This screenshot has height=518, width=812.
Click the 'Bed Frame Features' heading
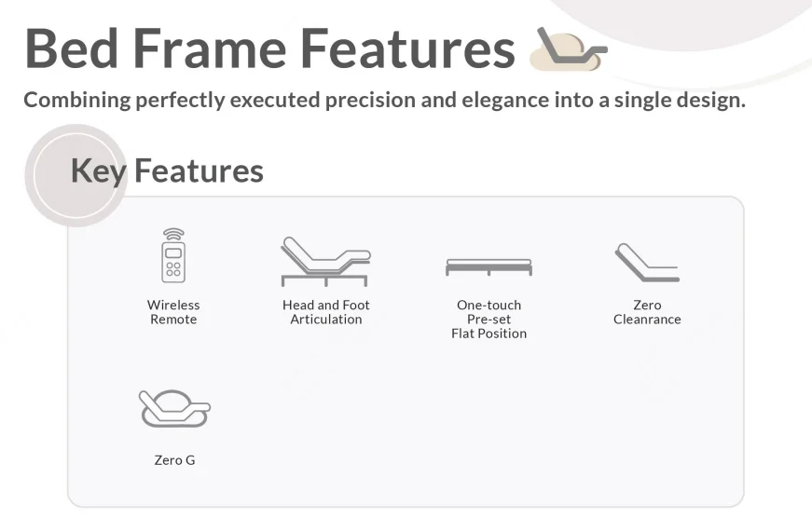coord(269,48)
